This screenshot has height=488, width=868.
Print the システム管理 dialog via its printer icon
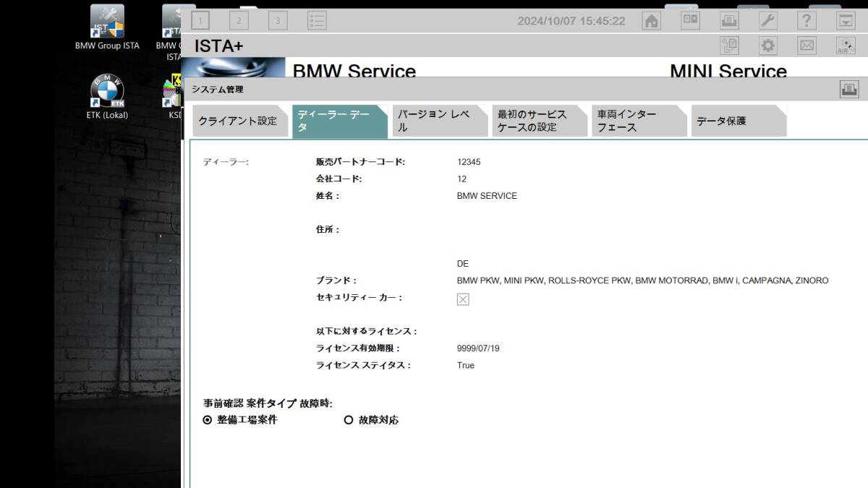849,90
